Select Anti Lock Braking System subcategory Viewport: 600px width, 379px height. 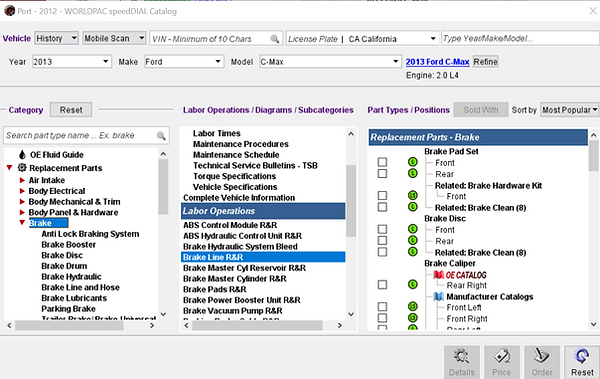(x=90, y=234)
